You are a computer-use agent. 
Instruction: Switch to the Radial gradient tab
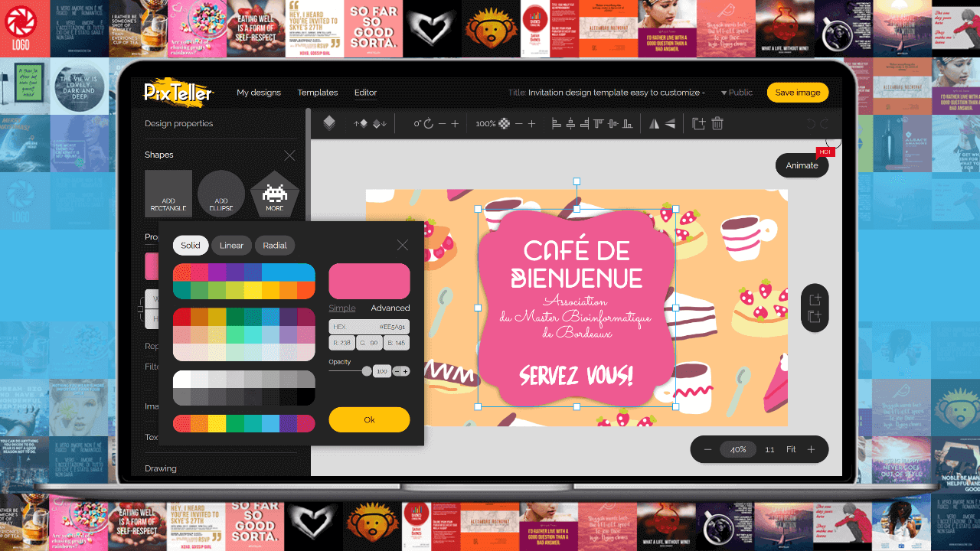[x=274, y=245]
